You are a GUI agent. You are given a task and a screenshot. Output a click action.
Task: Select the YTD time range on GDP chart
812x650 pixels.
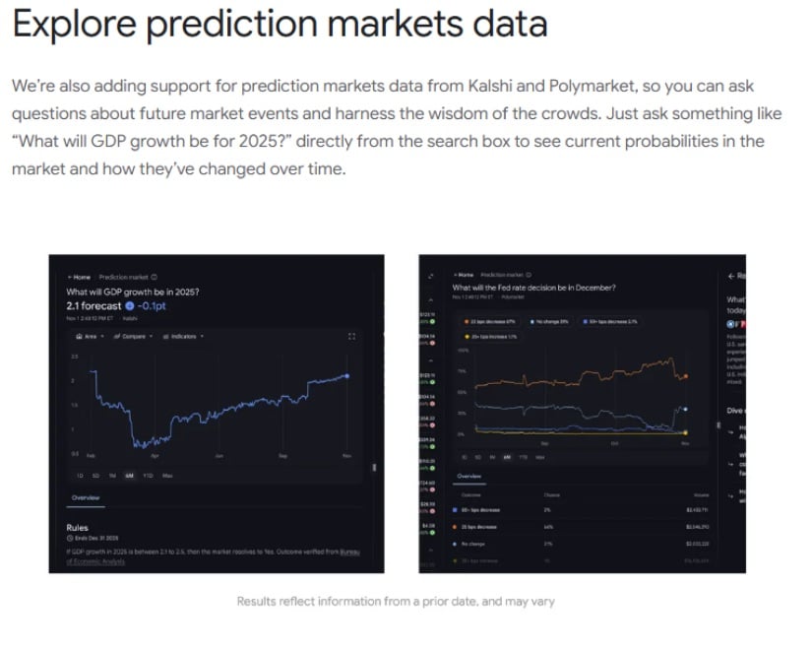[147, 476]
